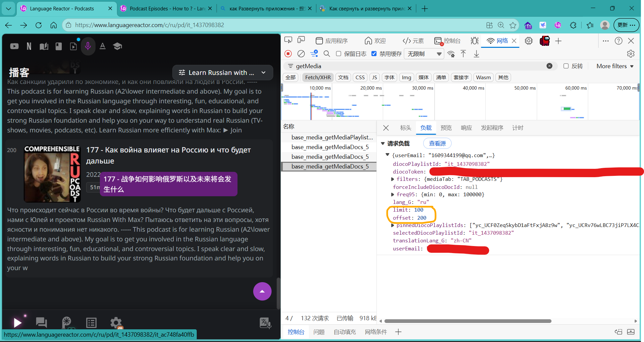Toggle the DevTools inspect element picker

(x=288, y=40)
